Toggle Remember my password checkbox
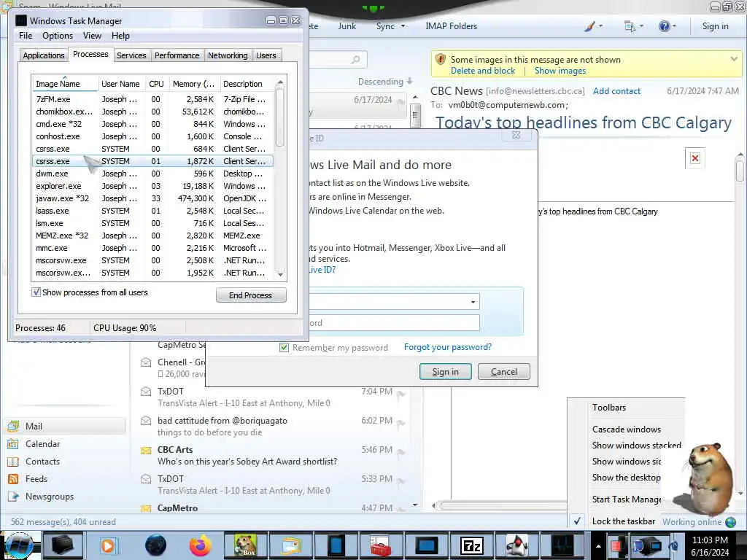This screenshot has height=560, width=747. click(x=284, y=348)
